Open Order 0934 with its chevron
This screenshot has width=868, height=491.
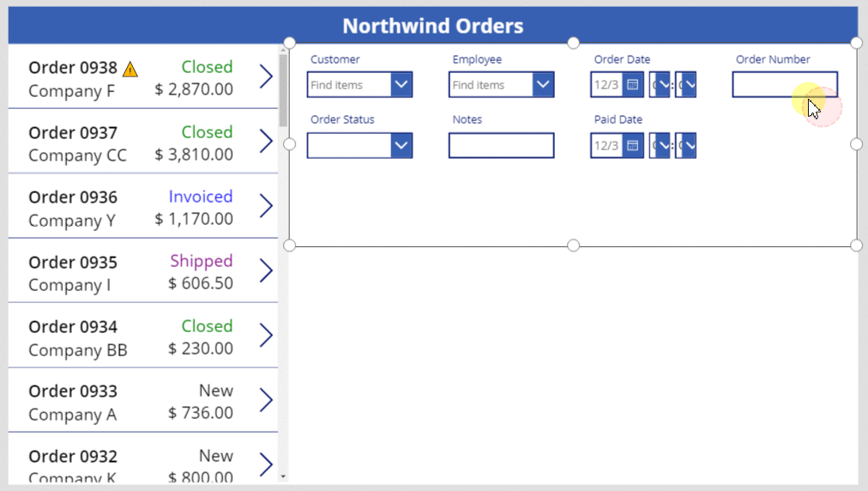(266, 336)
